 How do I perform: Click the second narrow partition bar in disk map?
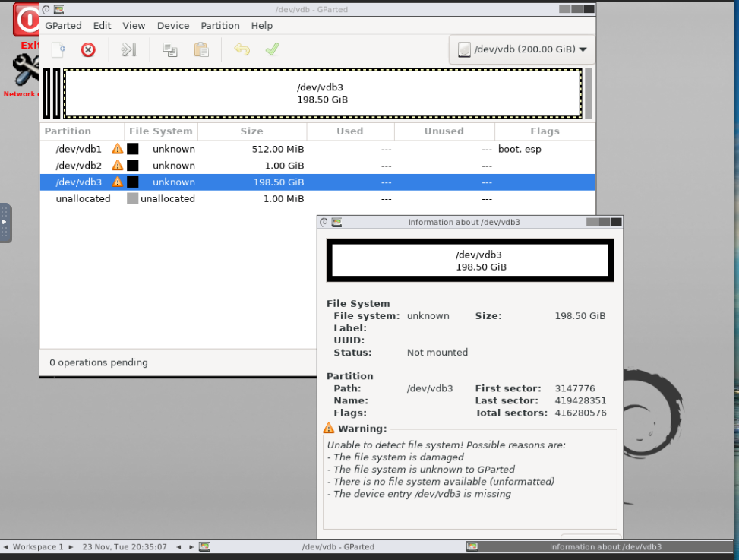56,93
